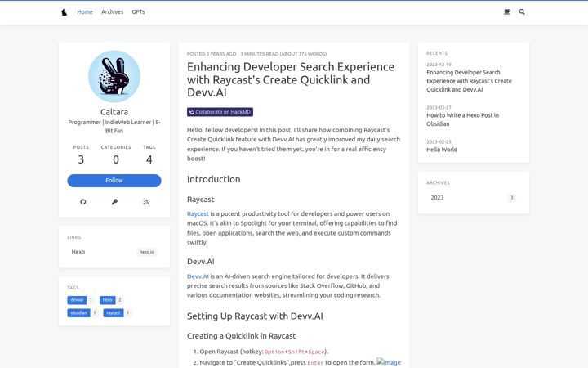
Task: Click the Shift inline code key
Action: click(x=296, y=352)
